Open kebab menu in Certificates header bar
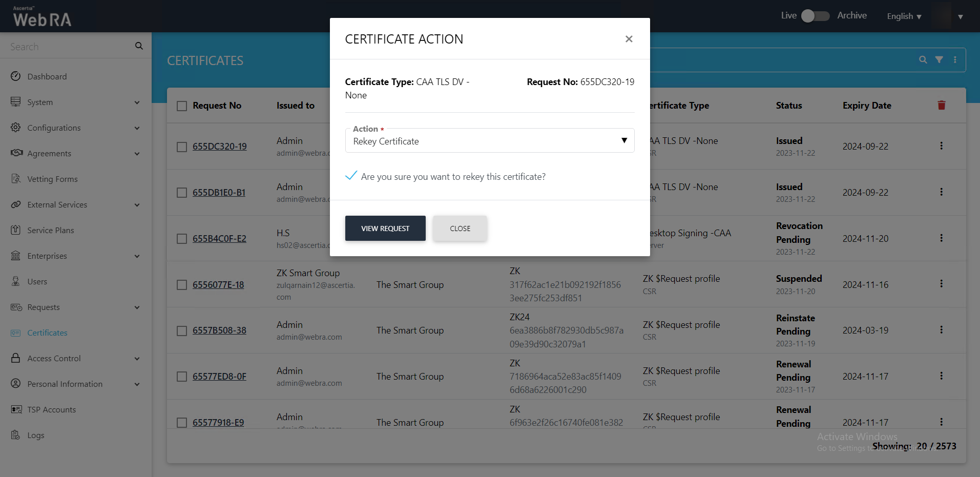Viewport: 980px width, 477px height. point(955,60)
